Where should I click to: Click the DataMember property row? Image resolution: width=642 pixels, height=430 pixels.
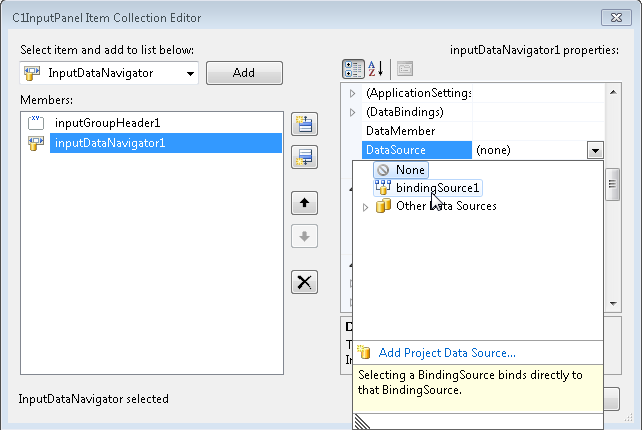point(400,131)
